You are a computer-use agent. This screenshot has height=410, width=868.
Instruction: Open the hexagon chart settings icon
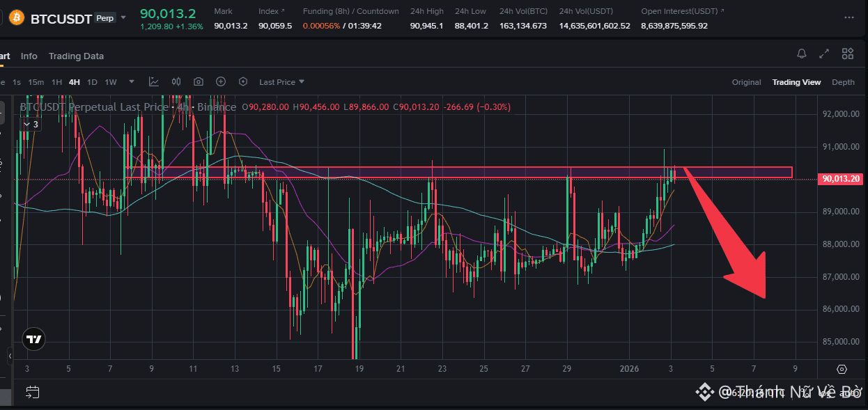(x=243, y=81)
